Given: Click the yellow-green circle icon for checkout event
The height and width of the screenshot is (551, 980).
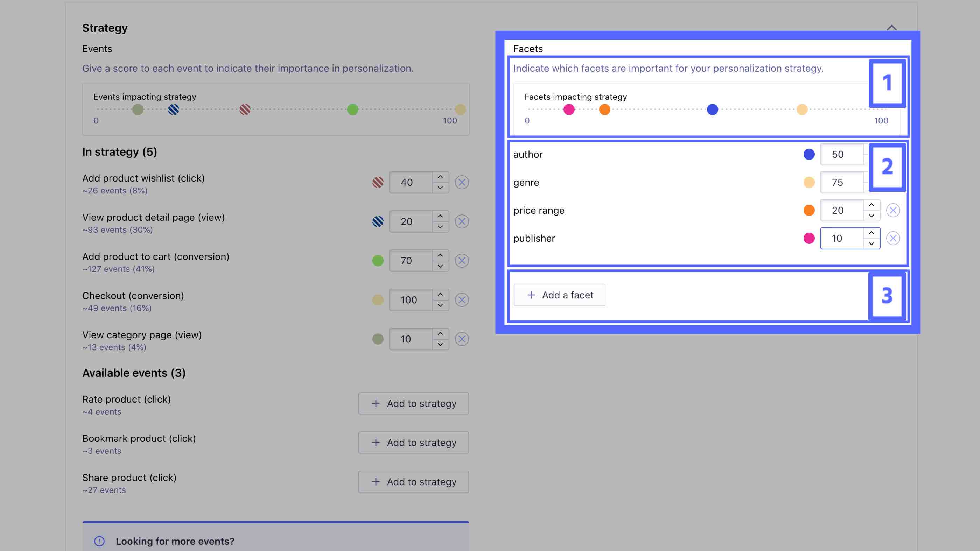Looking at the screenshot, I should point(378,299).
